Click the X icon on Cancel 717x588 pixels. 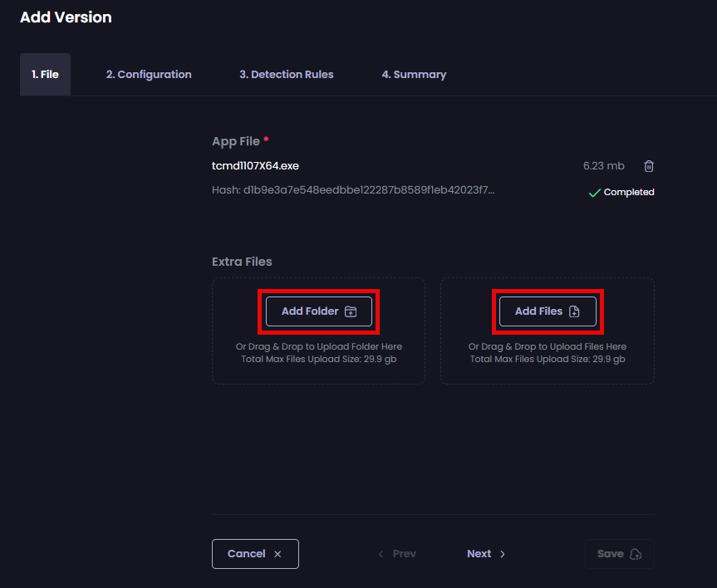pos(277,554)
